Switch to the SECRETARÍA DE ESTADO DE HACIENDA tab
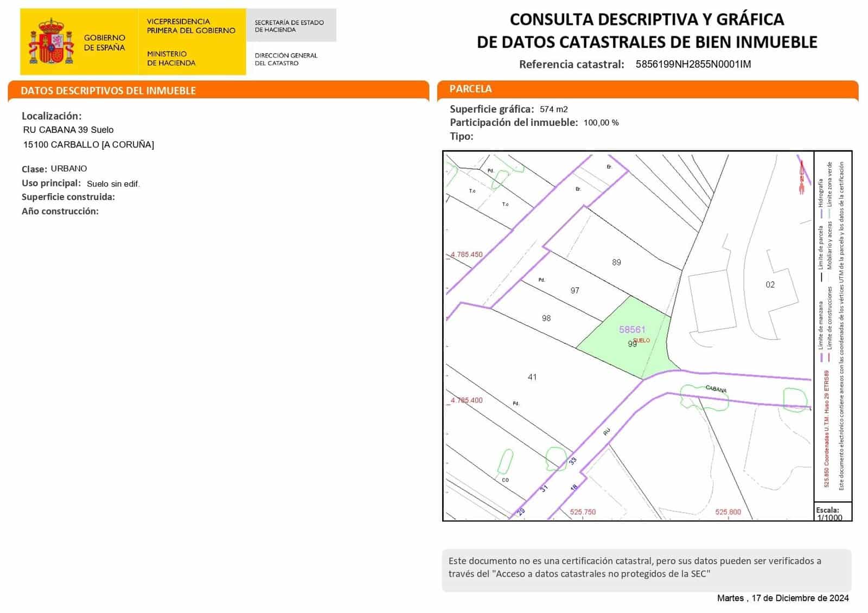This screenshot has height=613, width=868. (x=290, y=26)
